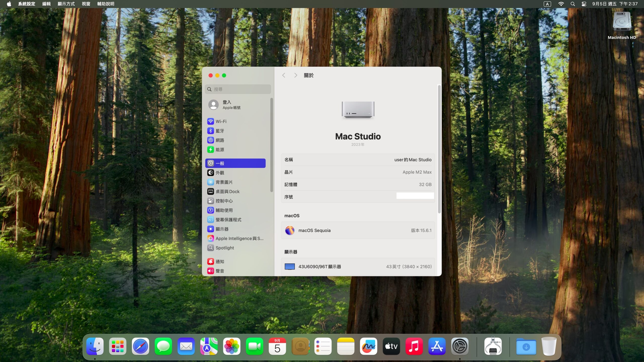Click the name value user的Mac Studio
The height and width of the screenshot is (362, 644).
pos(413,160)
